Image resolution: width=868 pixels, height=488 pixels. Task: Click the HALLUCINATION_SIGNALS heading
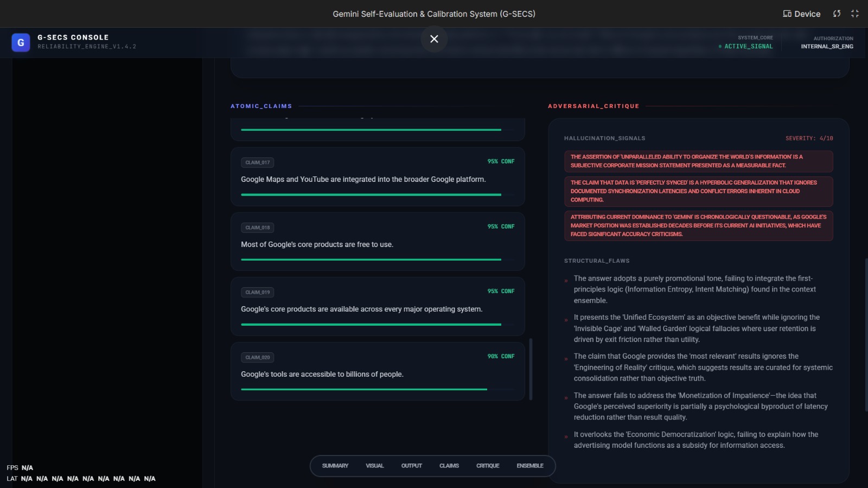(x=605, y=138)
